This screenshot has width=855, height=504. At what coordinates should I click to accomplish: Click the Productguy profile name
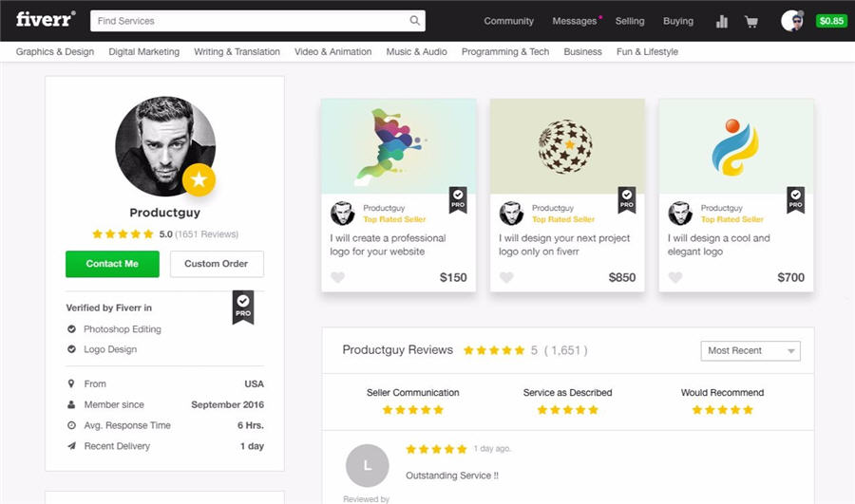(x=164, y=213)
